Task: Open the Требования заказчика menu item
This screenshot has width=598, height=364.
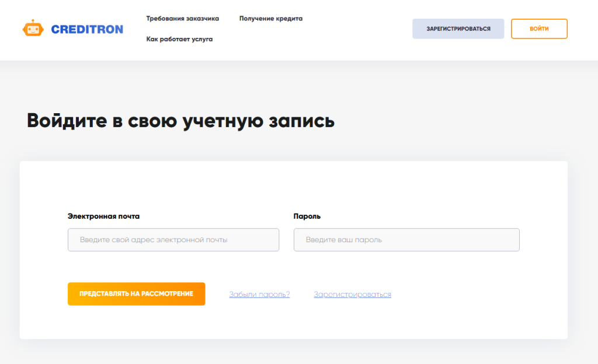Action: [x=182, y=18]
